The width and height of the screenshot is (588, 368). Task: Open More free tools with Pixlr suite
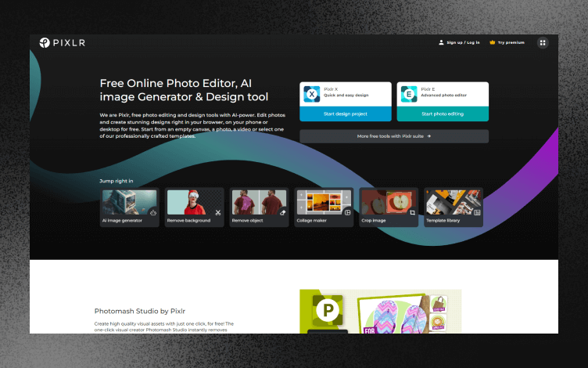394,136
